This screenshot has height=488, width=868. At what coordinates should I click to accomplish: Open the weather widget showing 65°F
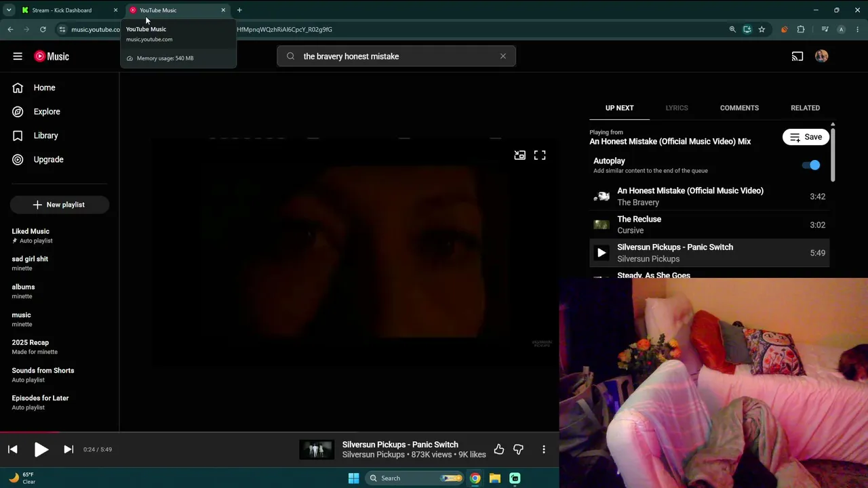click(x=21, y=478)
